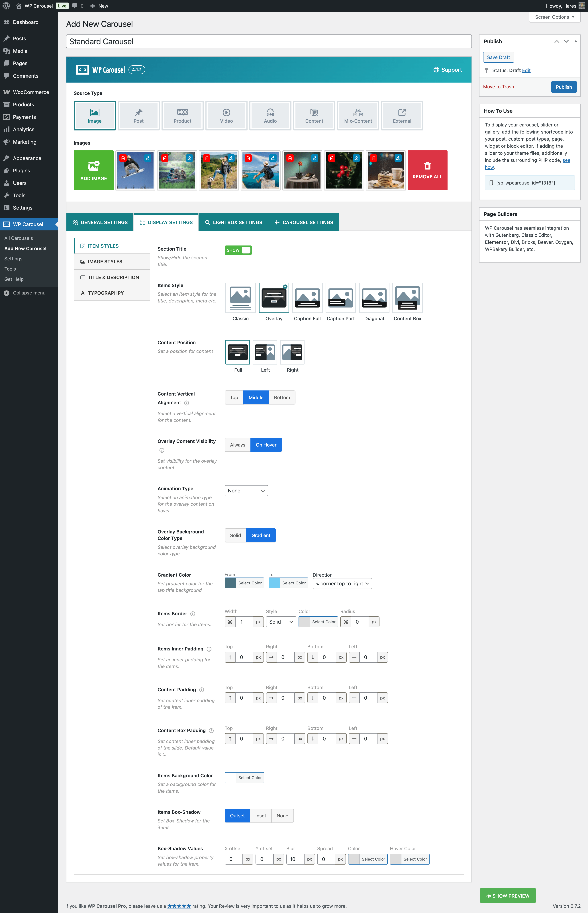The height and width of the screenshot is (913, 588).
Task: Choose the Post source type
Action: (x=138, y=116)
